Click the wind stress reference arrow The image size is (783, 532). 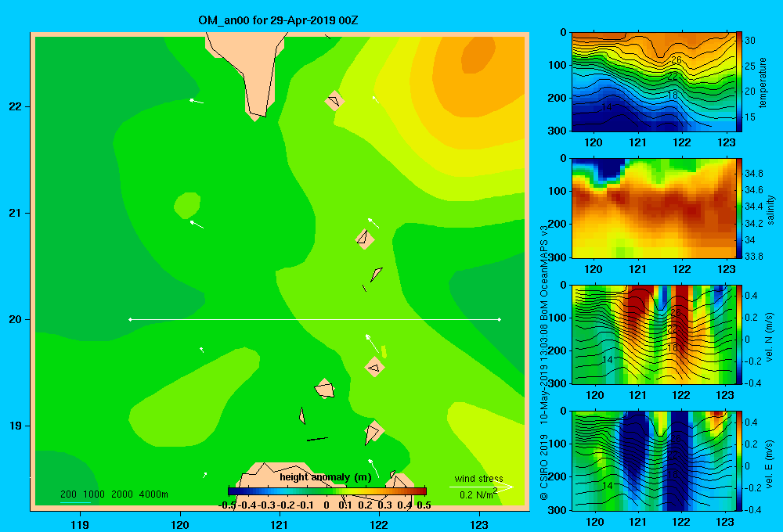[481, 487]
